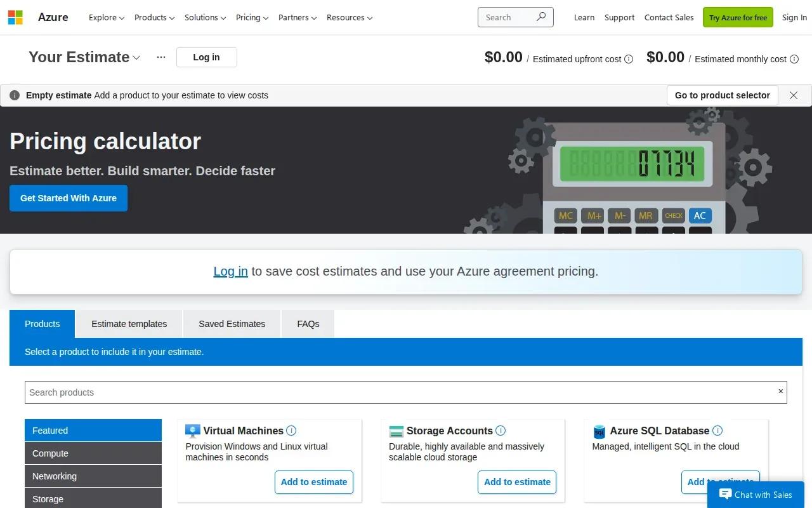Open Virtual Machines info icon
812x508 pixels.
(x=291, y=431)
